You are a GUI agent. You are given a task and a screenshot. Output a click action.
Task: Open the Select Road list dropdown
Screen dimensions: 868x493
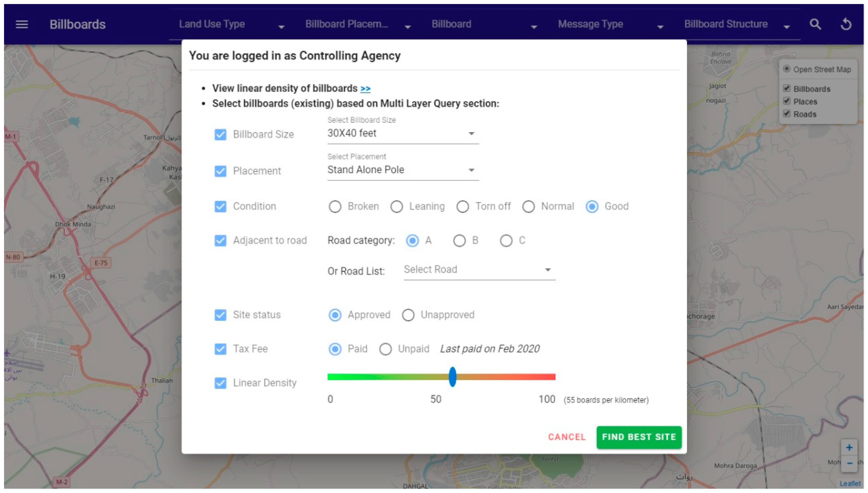[x=479, y=270]
